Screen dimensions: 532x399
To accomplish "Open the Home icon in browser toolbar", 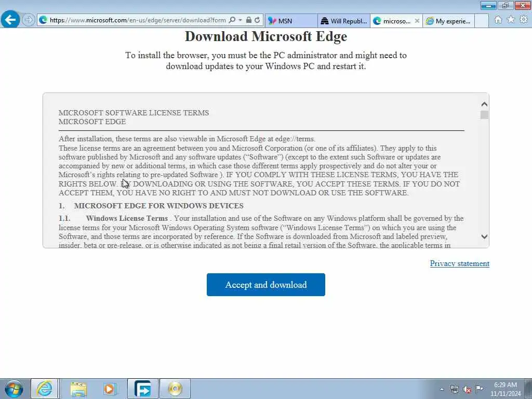I will click(x=498, y=20).
